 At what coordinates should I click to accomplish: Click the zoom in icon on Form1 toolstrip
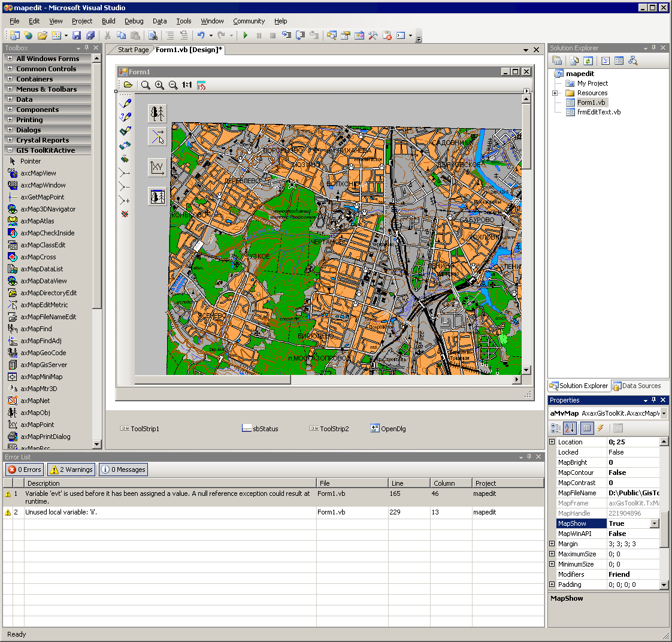pyautogui.click(x=159, y=85)
